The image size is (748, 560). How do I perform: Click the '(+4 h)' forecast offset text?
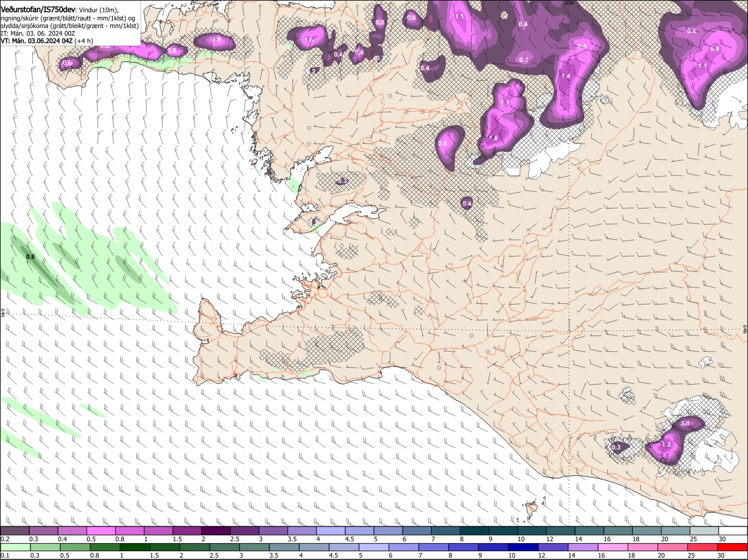point(84,41)
